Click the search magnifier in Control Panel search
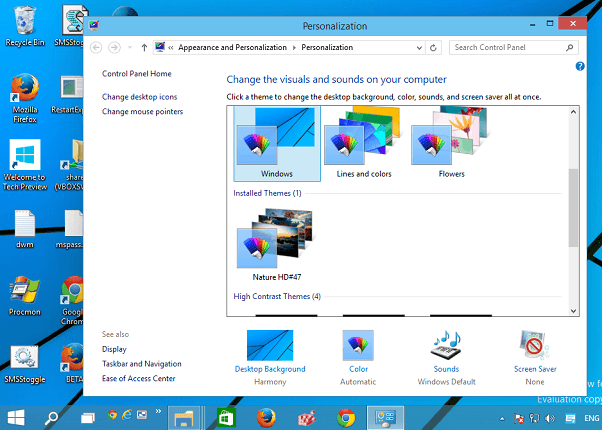Screen dimensions: 602x430 click(569, 48)
